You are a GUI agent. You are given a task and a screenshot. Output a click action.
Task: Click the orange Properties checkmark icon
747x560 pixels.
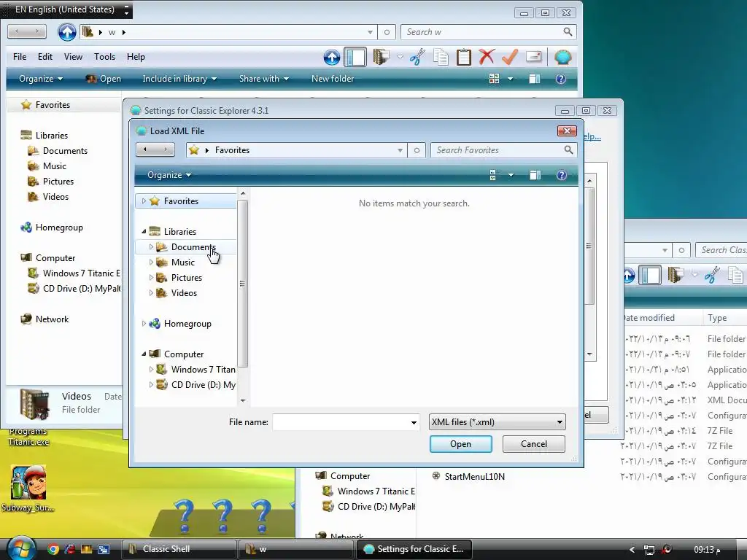tap(510, 57)
